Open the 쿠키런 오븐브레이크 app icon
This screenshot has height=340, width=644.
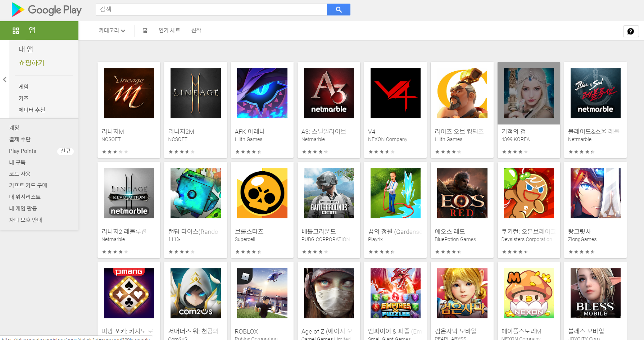click(529, 193)
